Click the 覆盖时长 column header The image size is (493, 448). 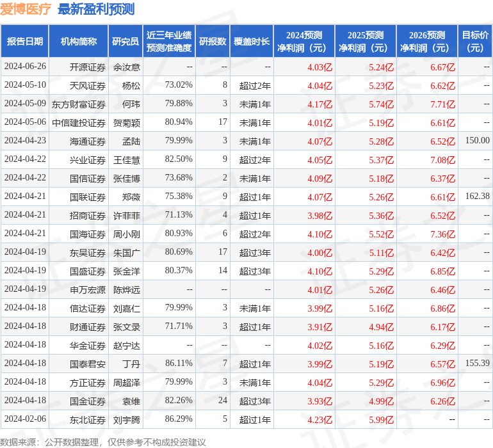(252, 41)
